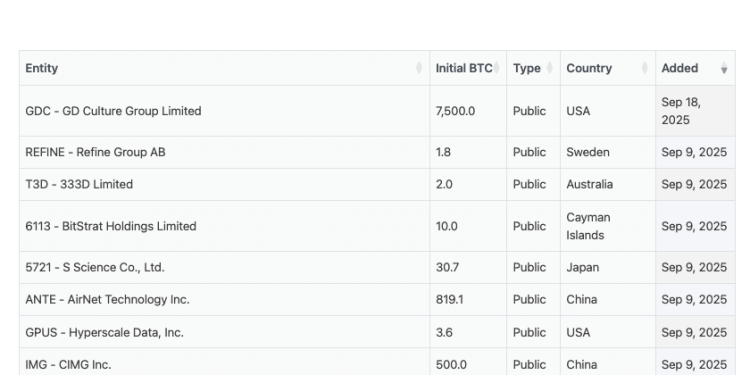Click the Added header text
750x375 pixels.
pyautogui.click(x=680, y=68)
